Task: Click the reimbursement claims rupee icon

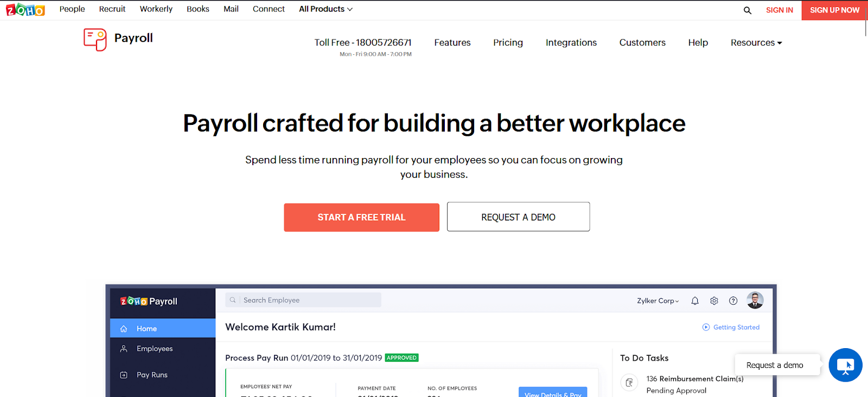Action: coord(629,383)
